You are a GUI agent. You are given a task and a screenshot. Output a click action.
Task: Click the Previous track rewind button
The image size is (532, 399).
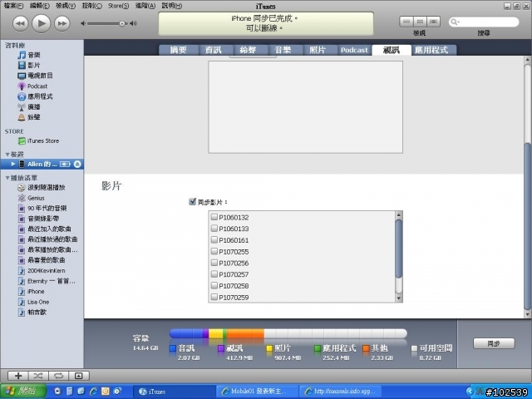20,24
